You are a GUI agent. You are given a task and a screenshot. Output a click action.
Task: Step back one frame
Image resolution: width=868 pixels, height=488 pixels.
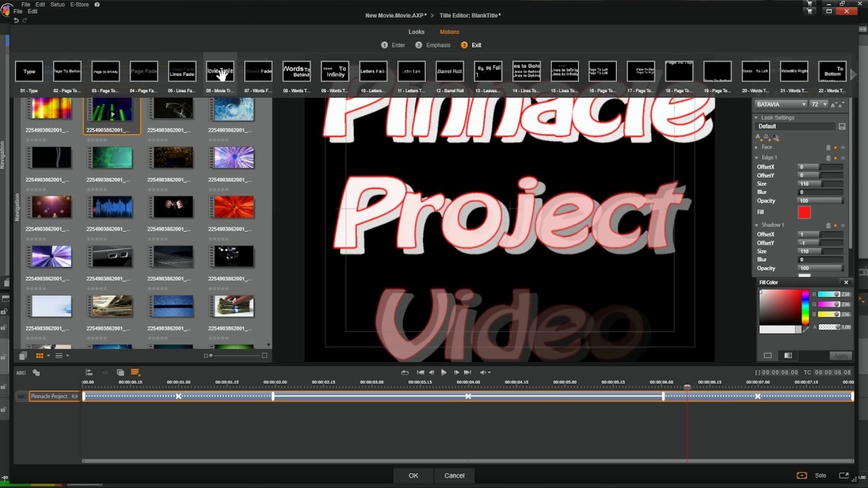(x=432, y=372)
